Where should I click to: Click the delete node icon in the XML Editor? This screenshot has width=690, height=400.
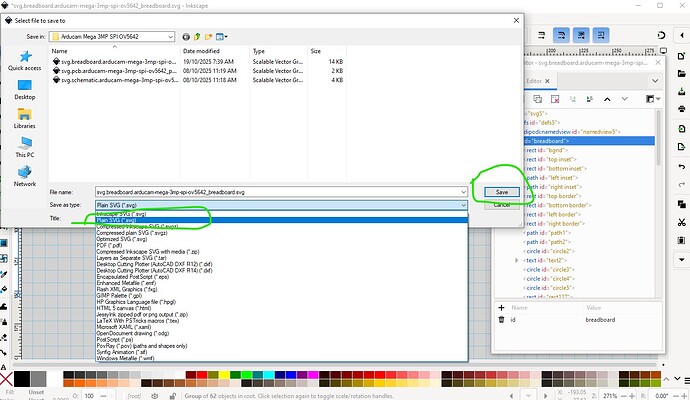pyautogui.click(x=555, y=99)
